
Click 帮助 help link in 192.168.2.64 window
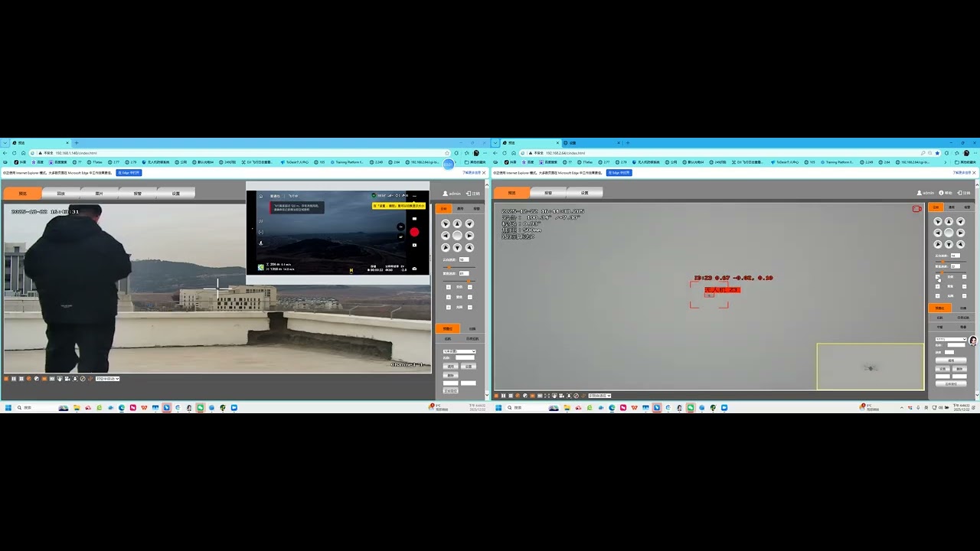[946, 193]
